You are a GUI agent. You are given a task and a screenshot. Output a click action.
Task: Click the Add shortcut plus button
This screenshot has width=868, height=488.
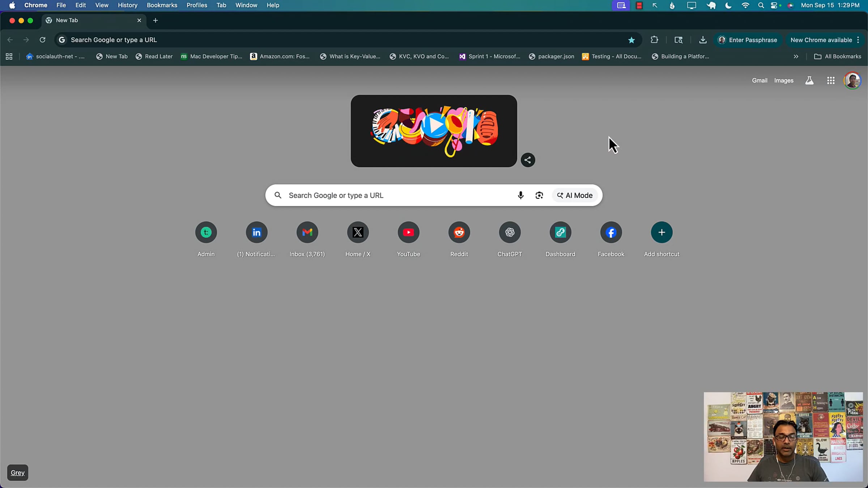click(661, 232)
